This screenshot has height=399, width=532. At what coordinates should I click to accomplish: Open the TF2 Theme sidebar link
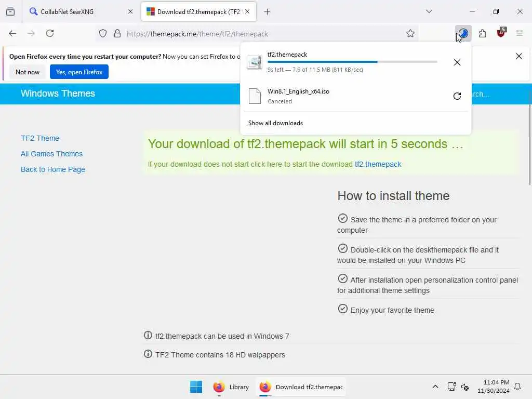pyautogui.click(x=40, y=138)
